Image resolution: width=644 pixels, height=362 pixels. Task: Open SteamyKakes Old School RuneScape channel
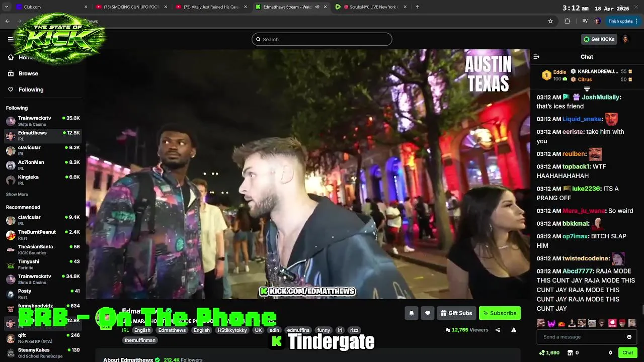point(43,352)
